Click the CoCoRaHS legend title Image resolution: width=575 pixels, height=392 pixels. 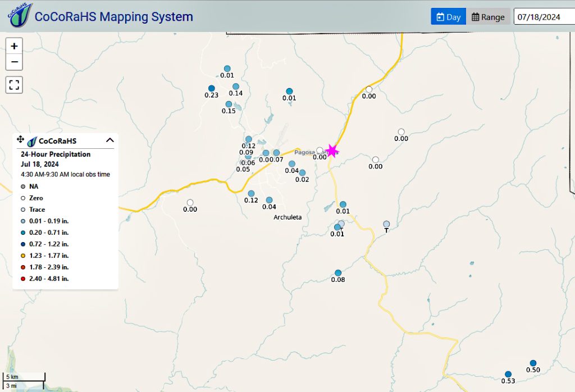(57, 141)
